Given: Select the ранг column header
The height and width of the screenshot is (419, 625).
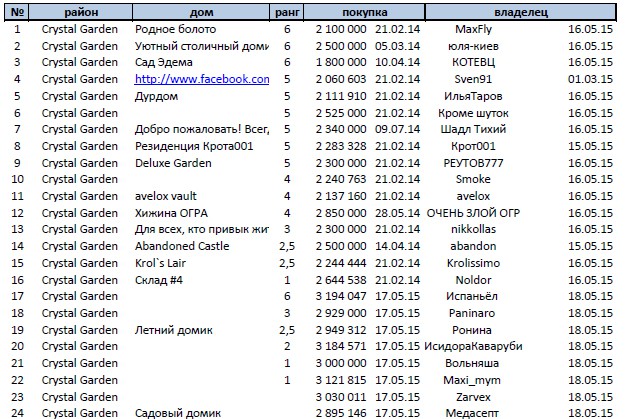Looking at the screenshot, I should [287, 12].
